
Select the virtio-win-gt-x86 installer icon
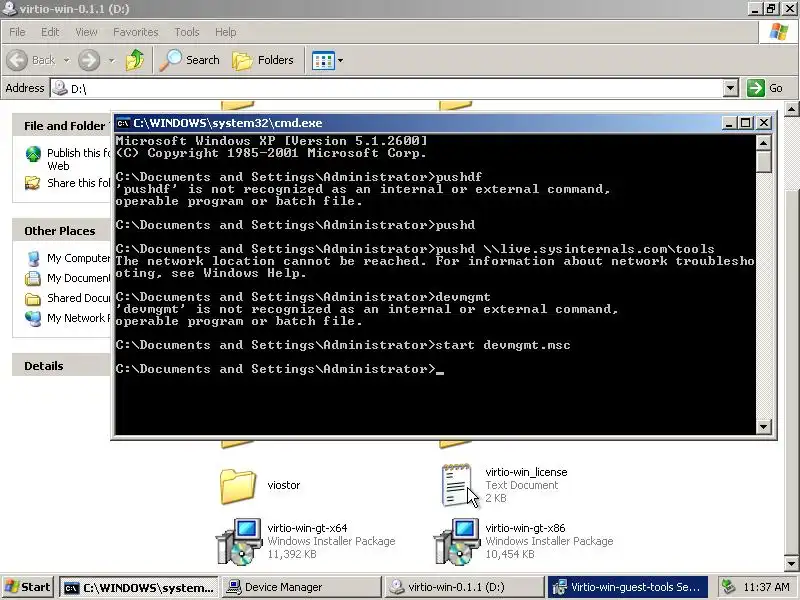tap(457, 542)
